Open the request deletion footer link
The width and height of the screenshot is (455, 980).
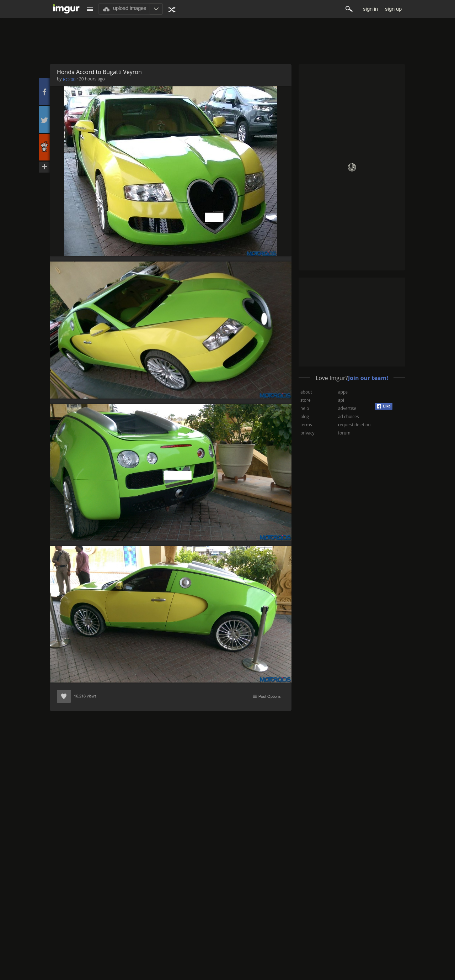354,425
